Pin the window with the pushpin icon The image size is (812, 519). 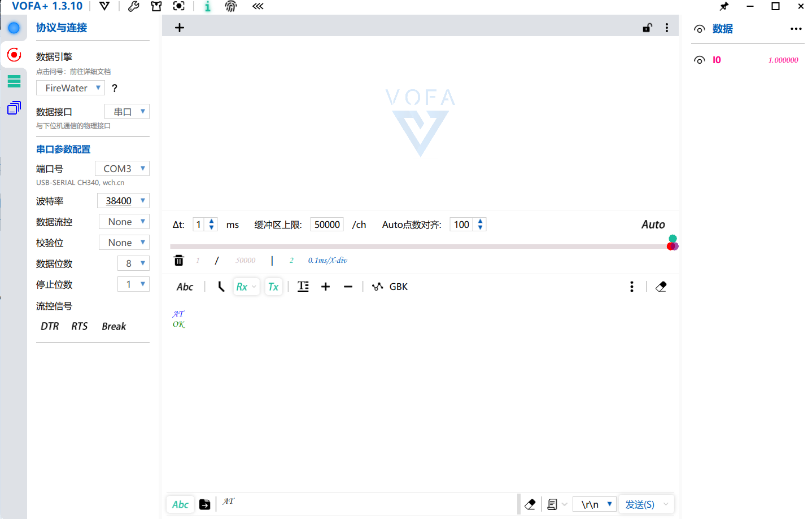724,6
